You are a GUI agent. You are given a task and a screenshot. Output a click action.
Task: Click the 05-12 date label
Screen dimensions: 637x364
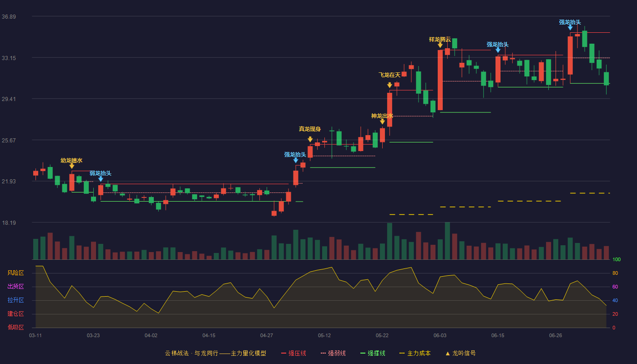[324, 335]
